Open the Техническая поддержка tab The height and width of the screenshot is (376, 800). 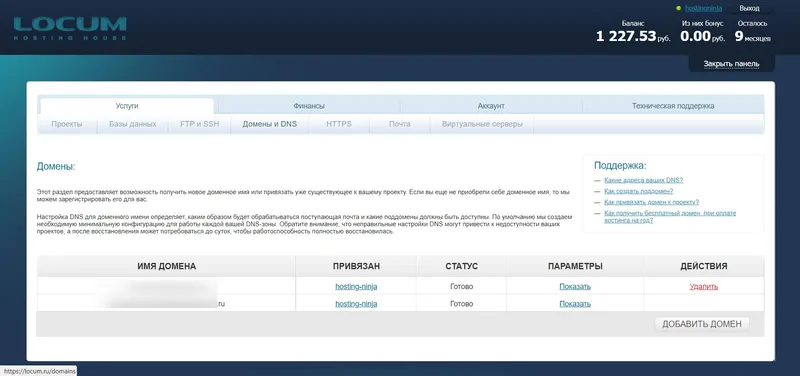tap(673, 106)
